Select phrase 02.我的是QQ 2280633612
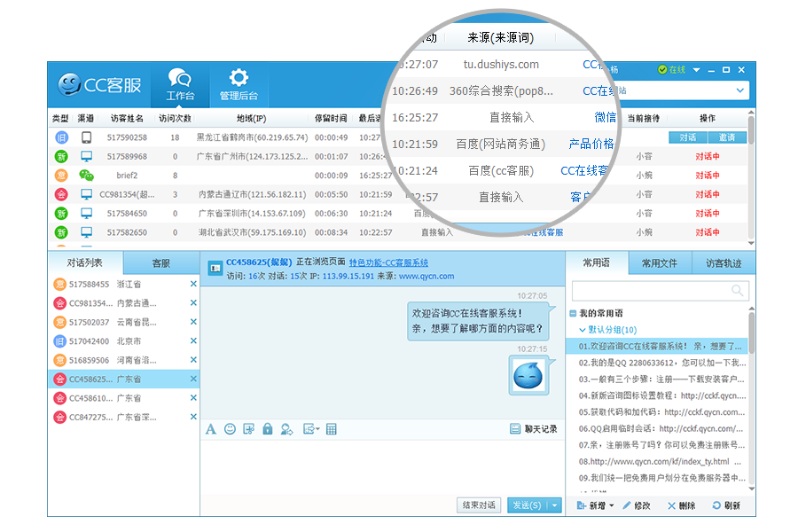 tap(662, 363)
